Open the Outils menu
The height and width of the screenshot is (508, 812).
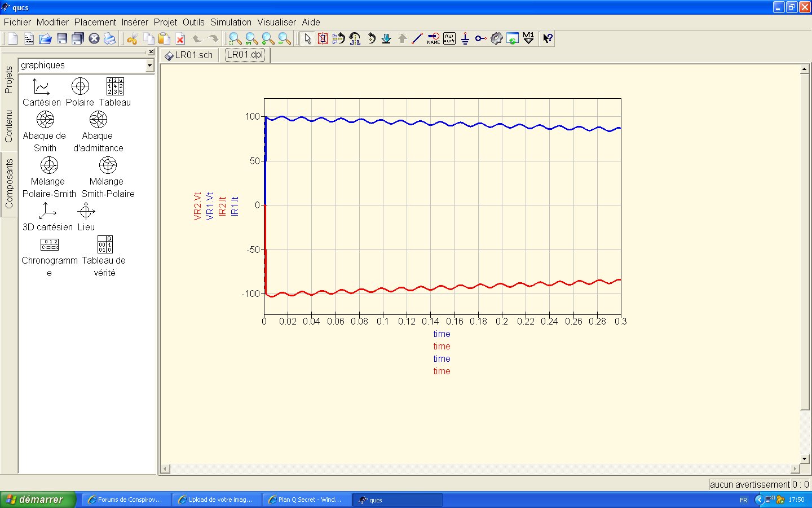tap(193, 22)
